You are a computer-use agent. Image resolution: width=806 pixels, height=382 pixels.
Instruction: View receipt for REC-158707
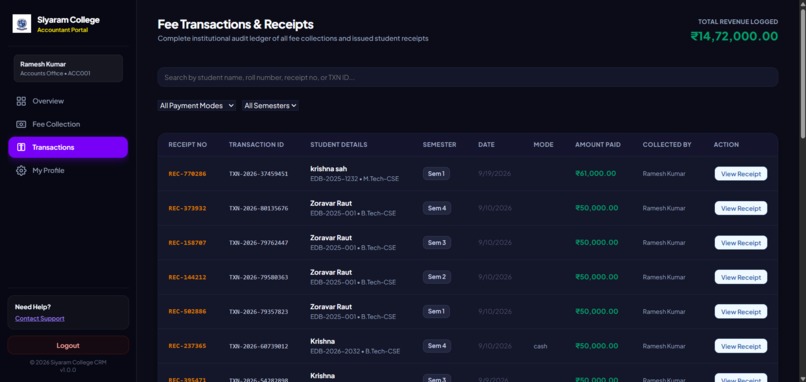(x=741, y=243)
